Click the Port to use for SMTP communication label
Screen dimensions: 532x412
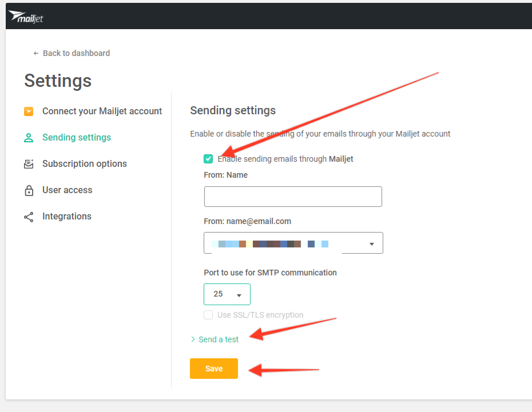tap(270, 273)
